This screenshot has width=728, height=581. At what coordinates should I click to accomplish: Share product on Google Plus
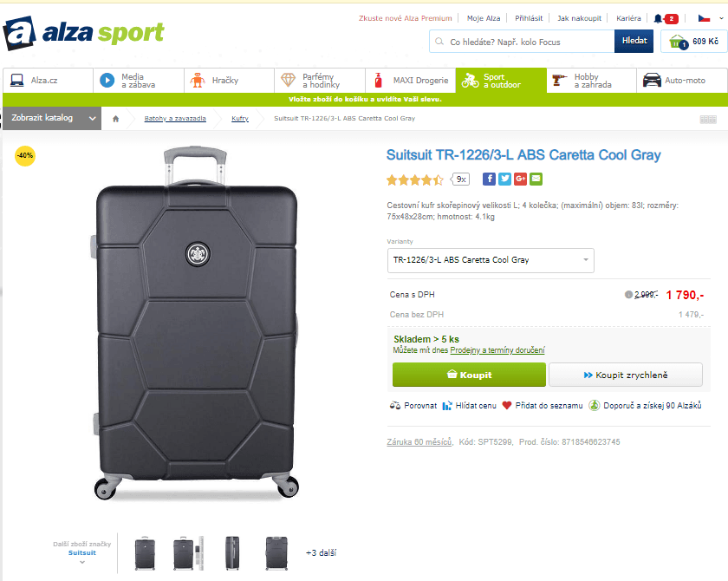[x=520, y=179]
